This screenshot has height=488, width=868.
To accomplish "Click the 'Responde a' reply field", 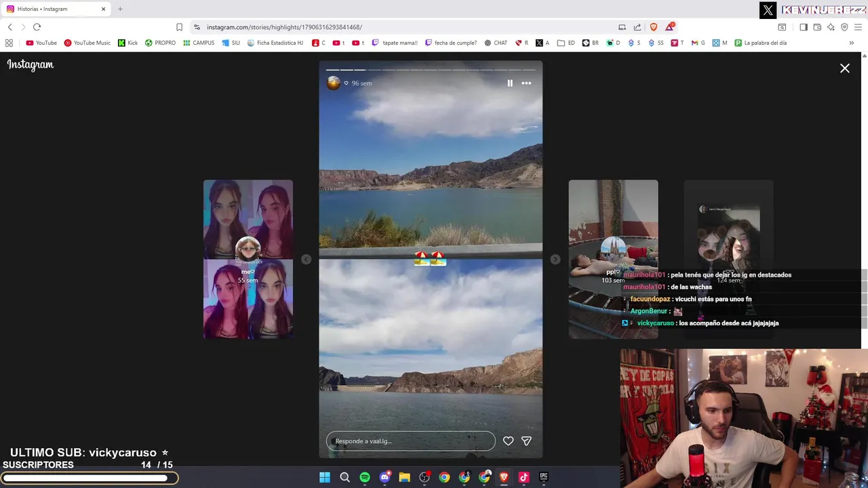I will point(411,441).
